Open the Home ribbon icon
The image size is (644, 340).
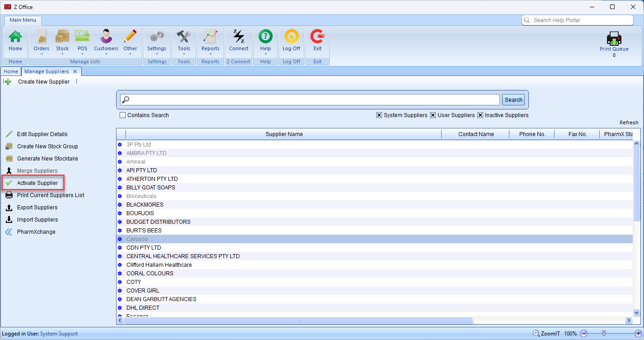pyautogui.click(x=15, y=37)
